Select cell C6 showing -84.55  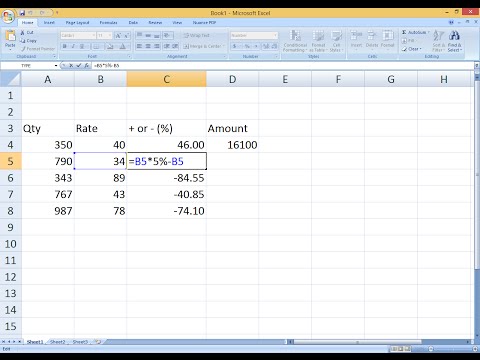coord(166,178)
